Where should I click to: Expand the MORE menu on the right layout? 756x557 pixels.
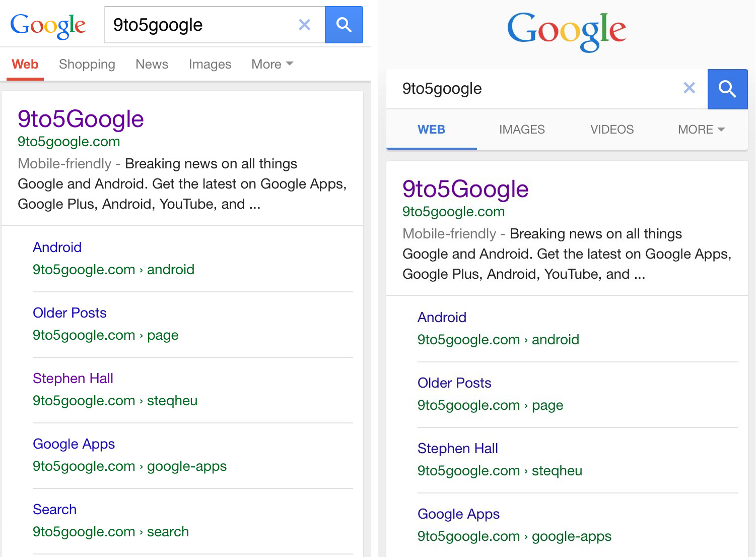pyautogui.click(x=701, y=130)
